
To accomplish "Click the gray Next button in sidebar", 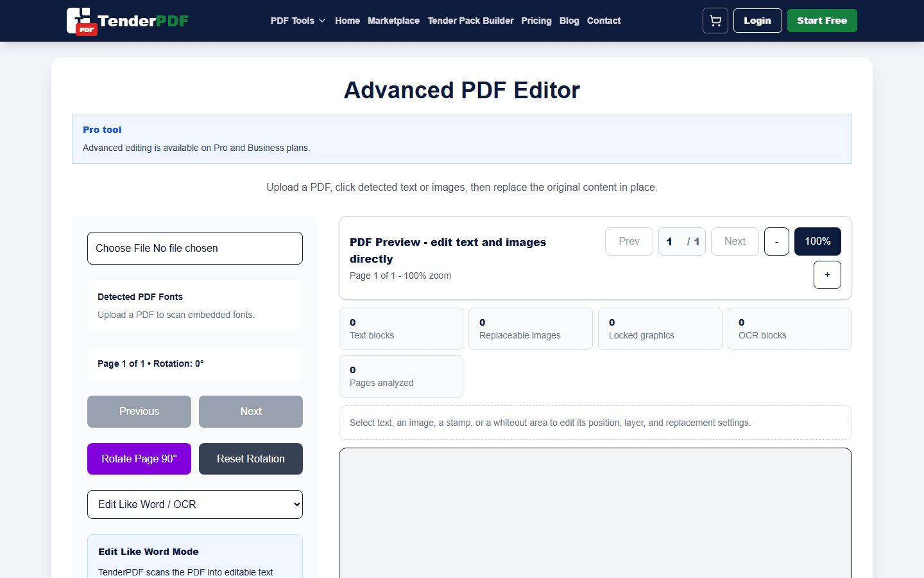I will (251, 412).
